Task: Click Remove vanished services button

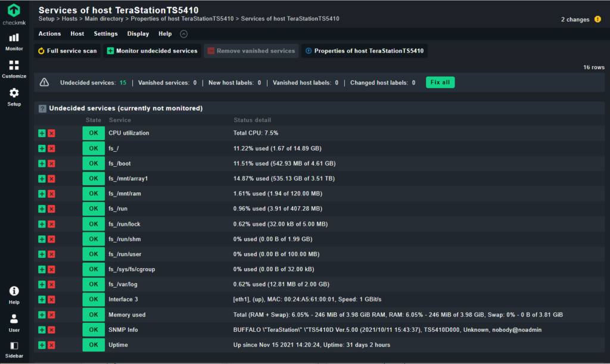Action: (x=251, y=51)
